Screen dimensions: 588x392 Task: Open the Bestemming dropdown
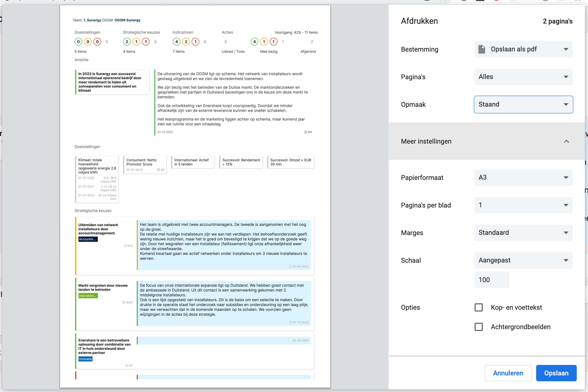523,49
